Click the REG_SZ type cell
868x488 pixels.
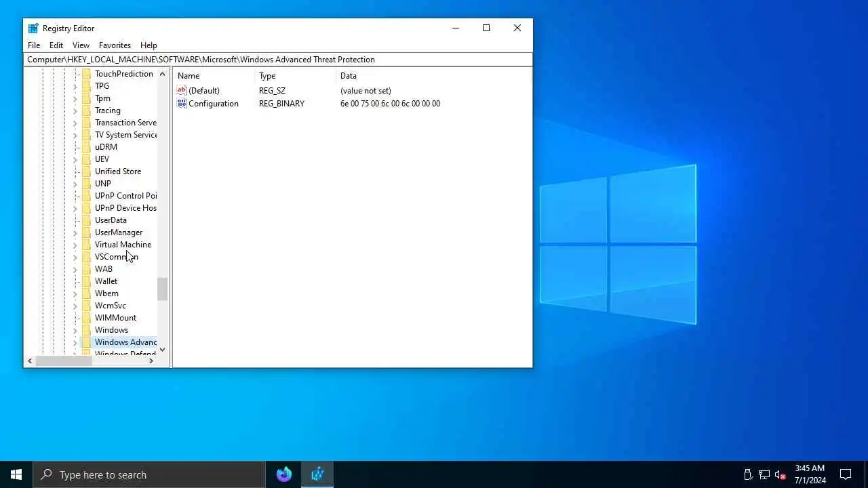point(272,91)
